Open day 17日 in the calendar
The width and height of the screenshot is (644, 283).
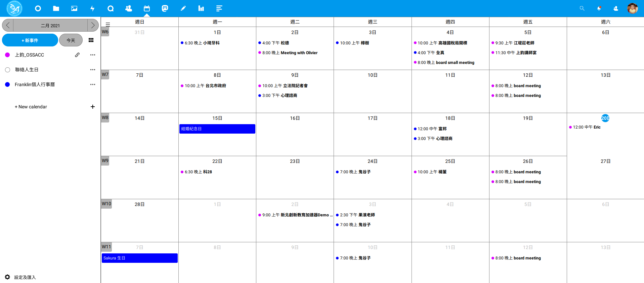click(x=373, y=118)
